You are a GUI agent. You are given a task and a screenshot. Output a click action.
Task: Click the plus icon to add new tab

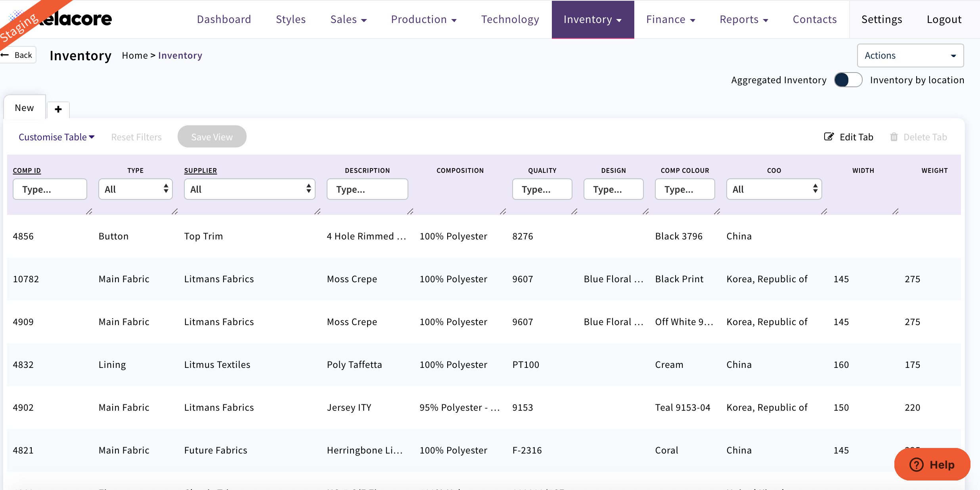58,109
